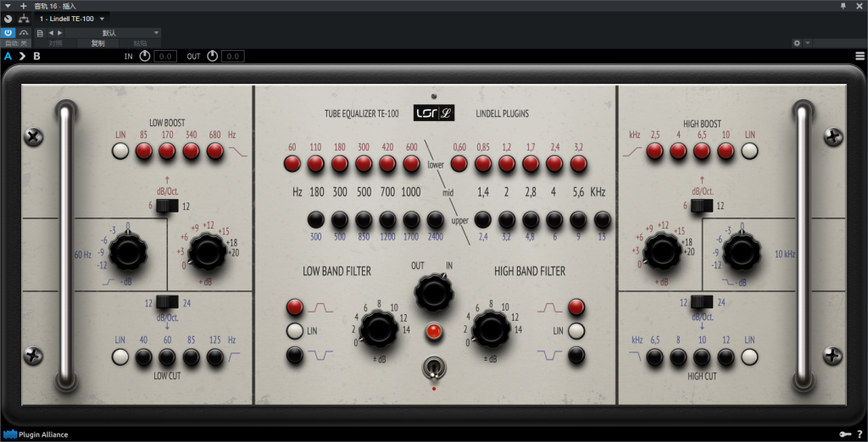
Task: Click the 复制 copy button
Action: (x=97, y=43)
